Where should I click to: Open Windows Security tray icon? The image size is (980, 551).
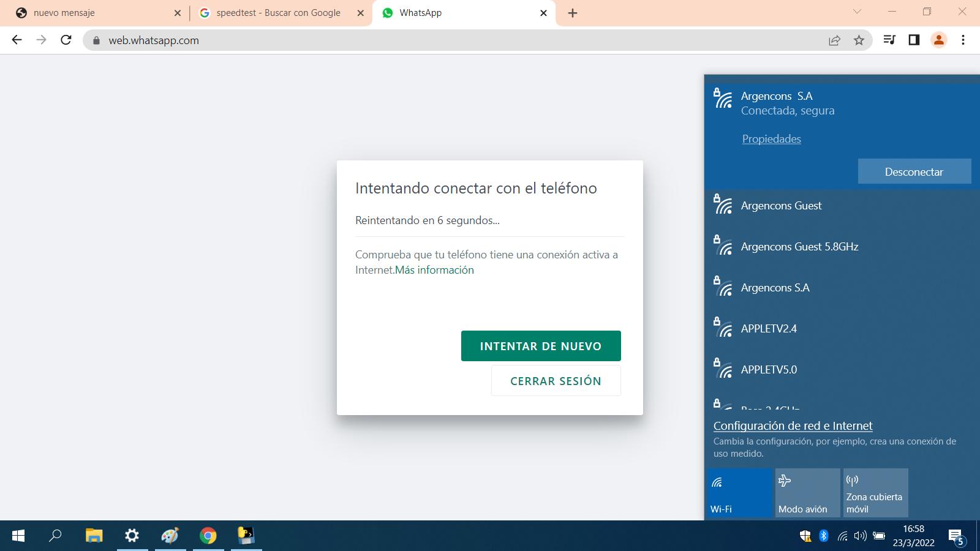pos(805,536)
